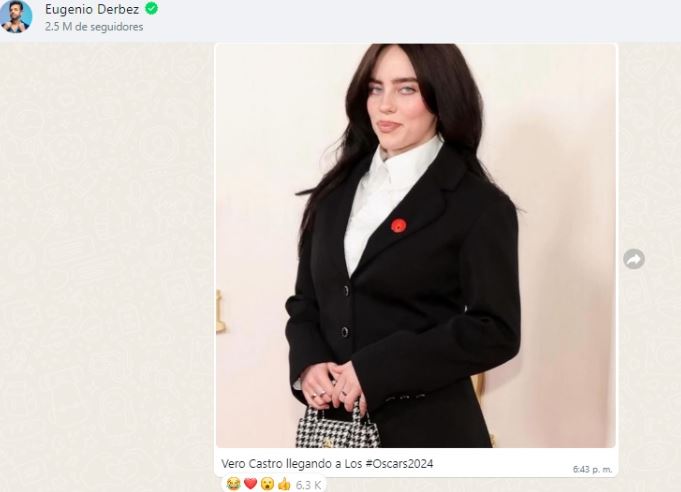Open the #Oscars2024 hashtag
The image size is (681, 492).
tap(399, 463)
